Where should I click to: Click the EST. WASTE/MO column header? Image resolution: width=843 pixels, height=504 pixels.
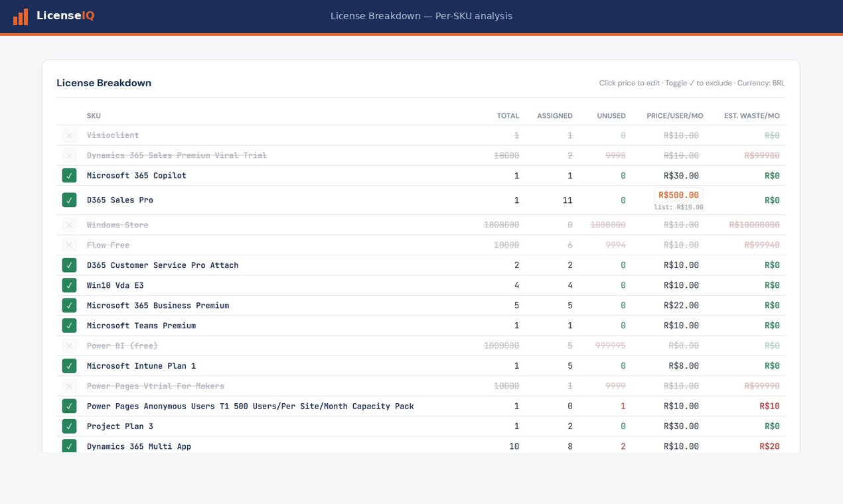[752, 115]
